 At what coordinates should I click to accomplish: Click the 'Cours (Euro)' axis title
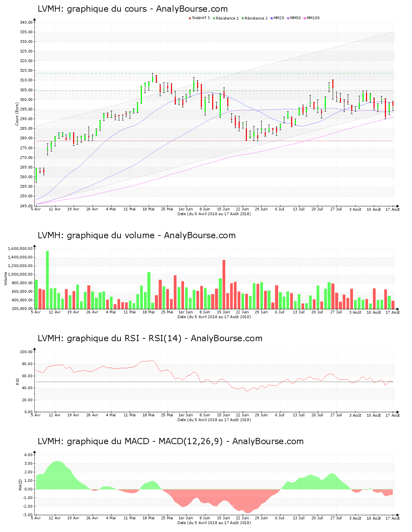coord(17,114)
